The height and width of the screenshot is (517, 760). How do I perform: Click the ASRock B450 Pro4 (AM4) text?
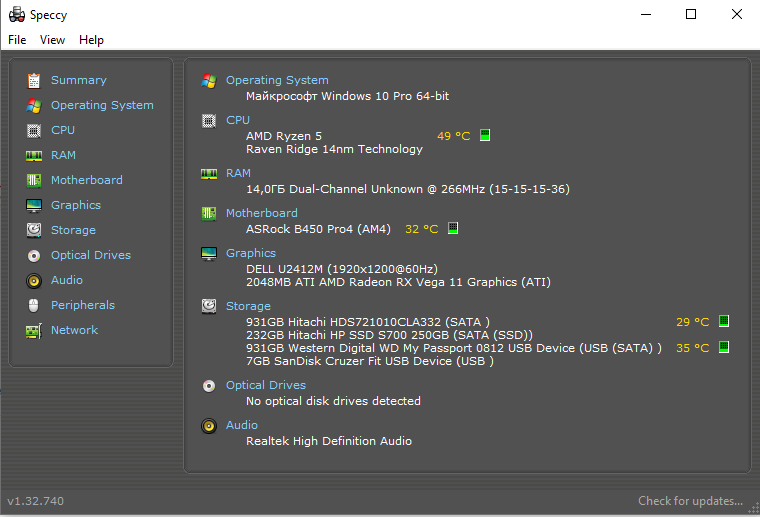pos(318,229)
